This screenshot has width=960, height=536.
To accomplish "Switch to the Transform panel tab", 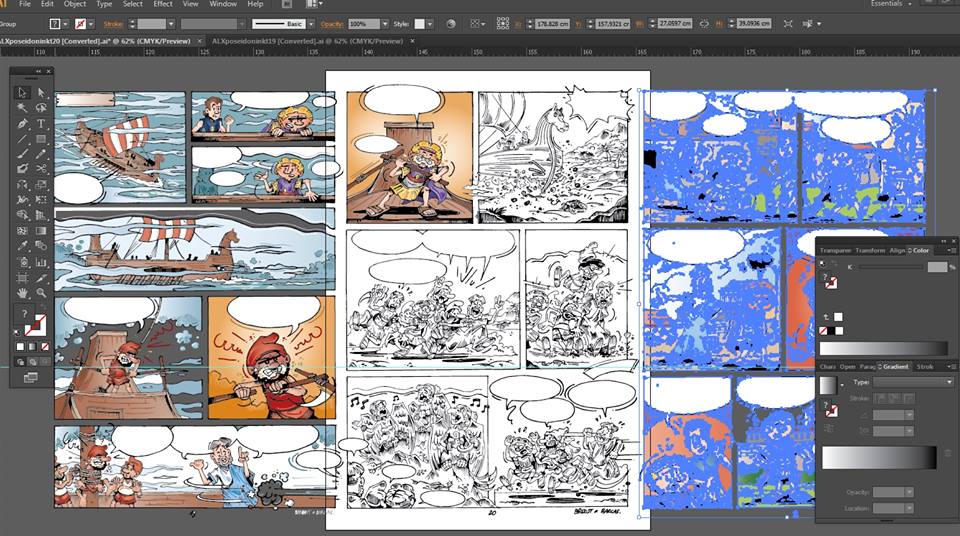I will (x=870, y=250).
